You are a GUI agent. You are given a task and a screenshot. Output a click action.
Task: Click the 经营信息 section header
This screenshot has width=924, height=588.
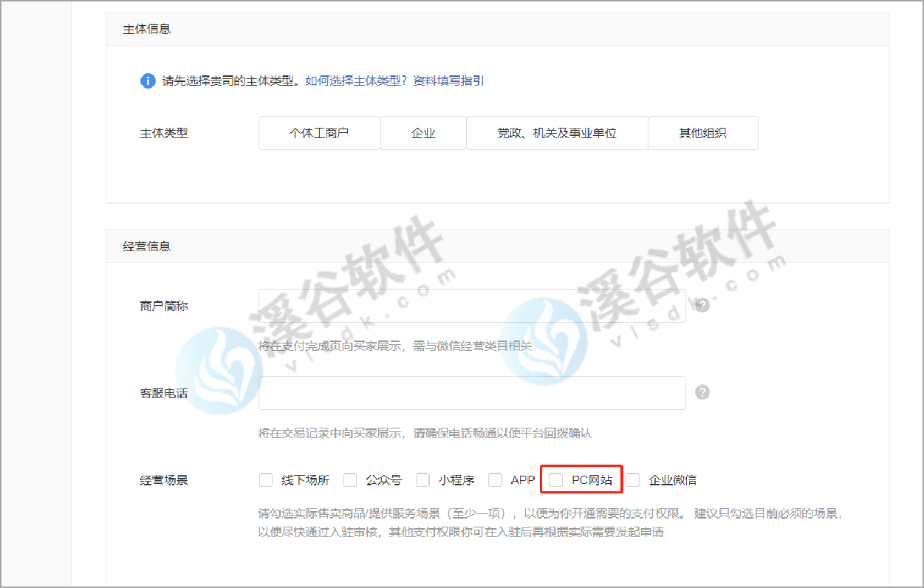tap(147, 246)
